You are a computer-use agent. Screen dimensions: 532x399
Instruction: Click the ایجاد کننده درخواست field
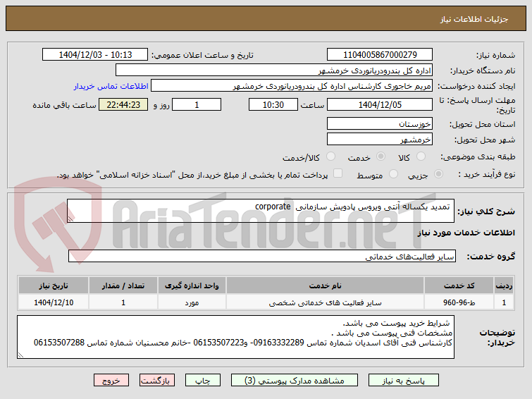(292, 86)
